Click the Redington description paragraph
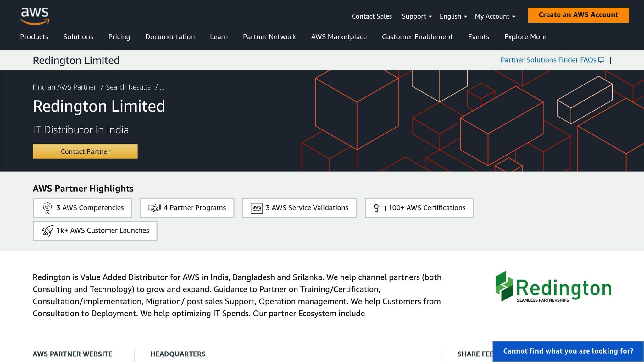Image resolution: width=644 pixels, height=362 pixels. click(237, 295)
